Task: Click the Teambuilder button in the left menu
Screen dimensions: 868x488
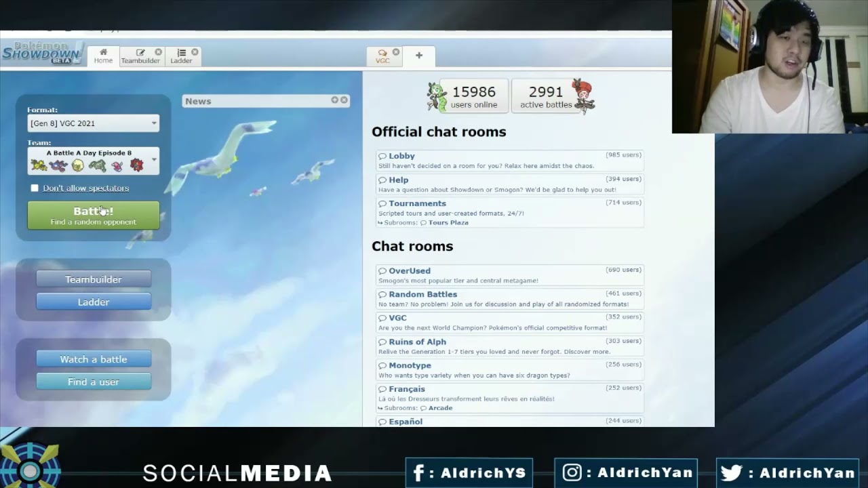Action: click(94, 279)
